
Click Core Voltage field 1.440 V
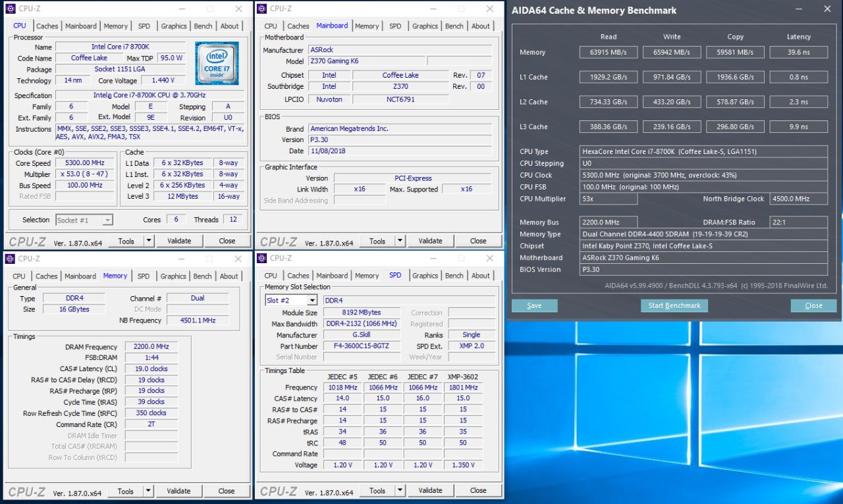point(163,80)
